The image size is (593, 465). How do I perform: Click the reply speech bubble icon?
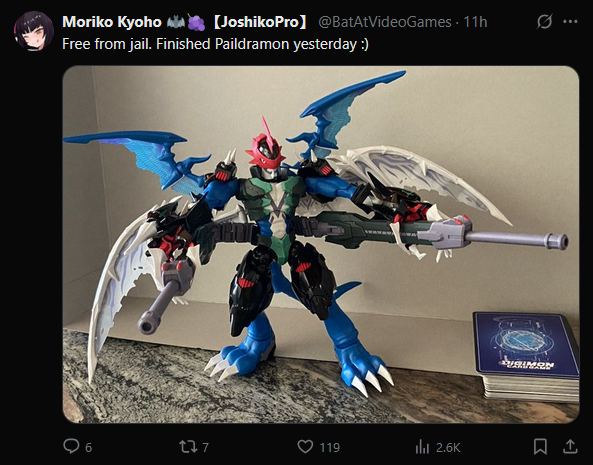[x=70, y=446]
